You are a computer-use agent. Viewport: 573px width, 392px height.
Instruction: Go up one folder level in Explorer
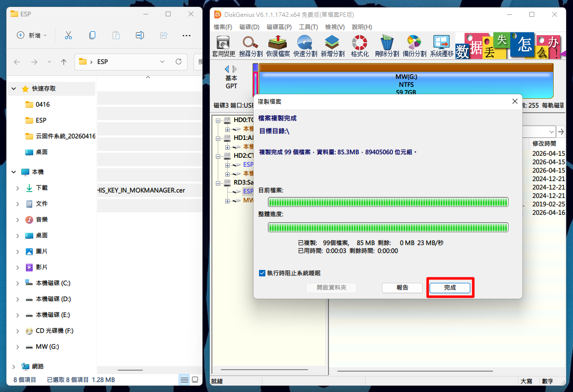[x=64, y=62]
